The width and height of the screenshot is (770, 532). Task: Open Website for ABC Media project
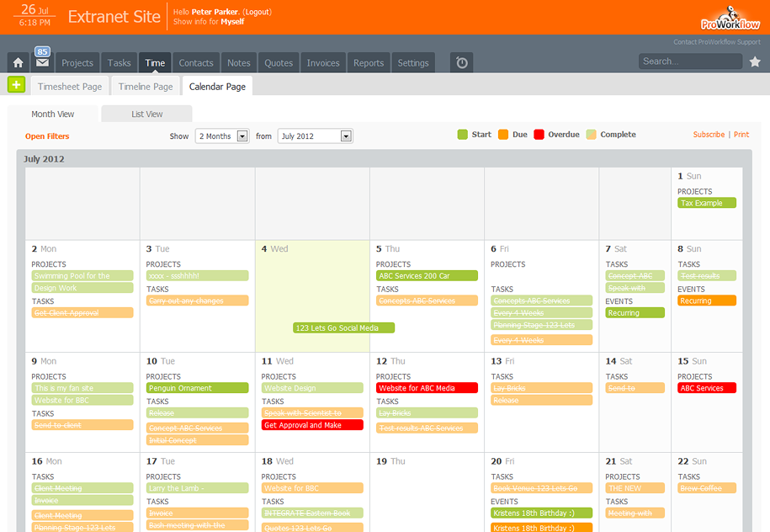[x=427, y=388]
